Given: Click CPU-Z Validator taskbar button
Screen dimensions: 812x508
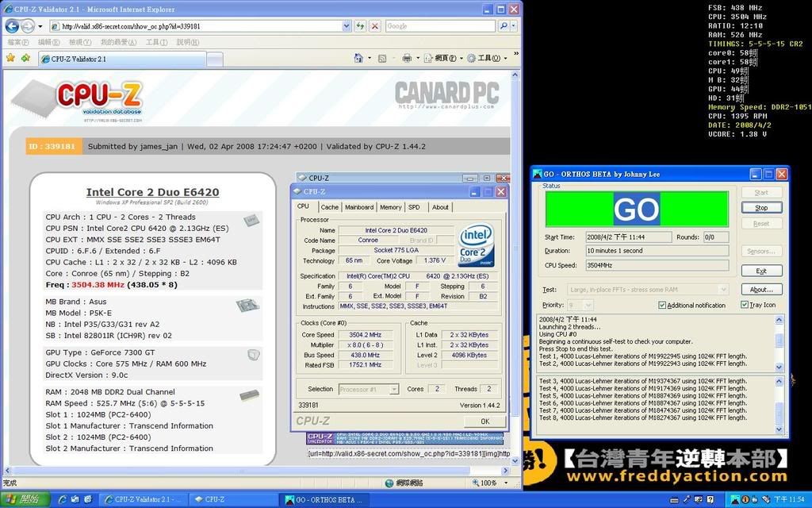Looking at the screenshot, I should coord(143,500).
